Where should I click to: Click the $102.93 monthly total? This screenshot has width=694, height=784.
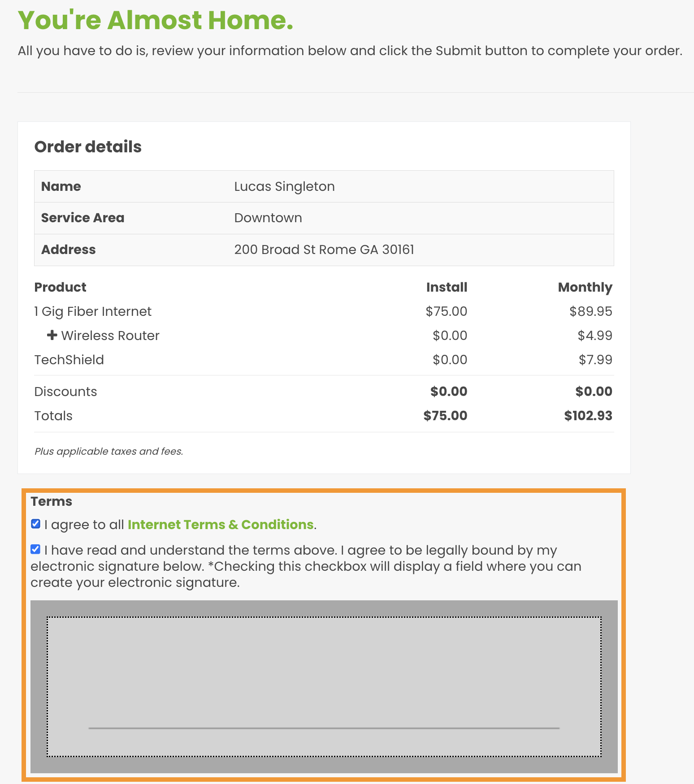pyautogui.click(x=588, y=416)
